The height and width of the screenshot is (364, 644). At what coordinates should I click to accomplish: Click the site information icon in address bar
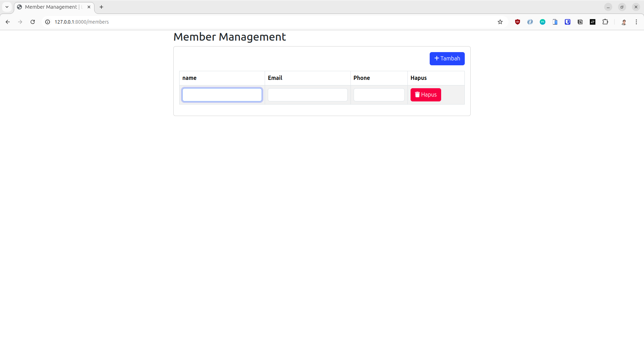tap(47, 22)
